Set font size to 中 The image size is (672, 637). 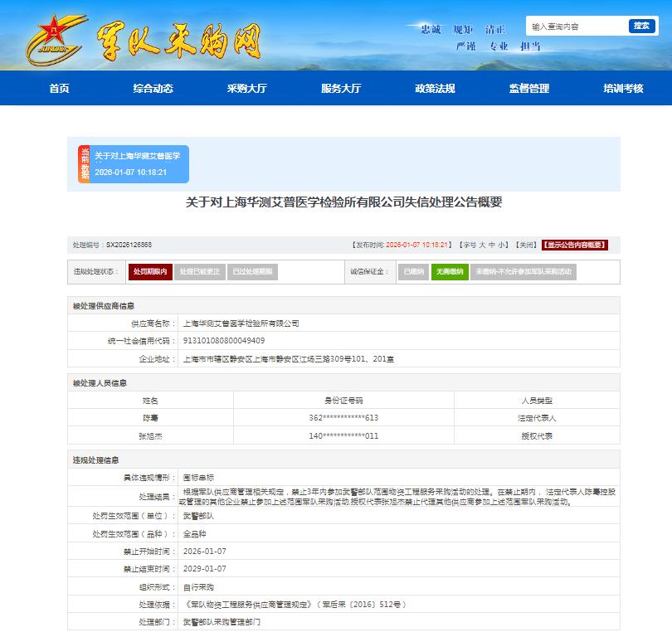click(492, 245)
